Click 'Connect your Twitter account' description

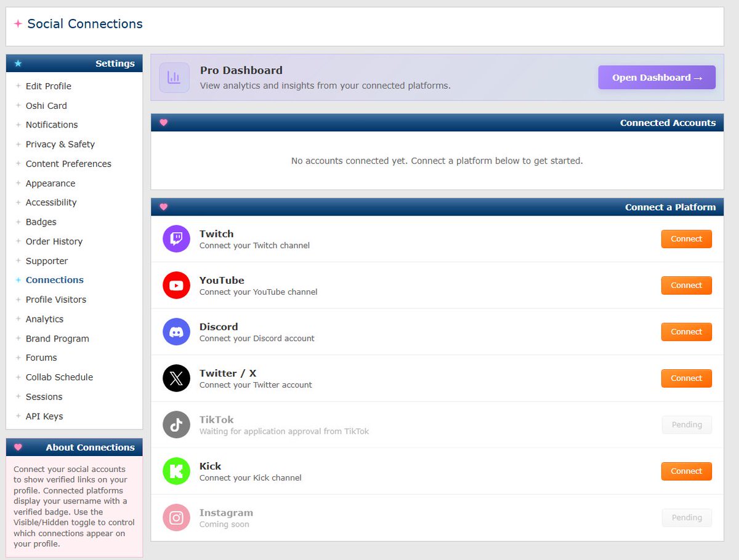(256, 385)
